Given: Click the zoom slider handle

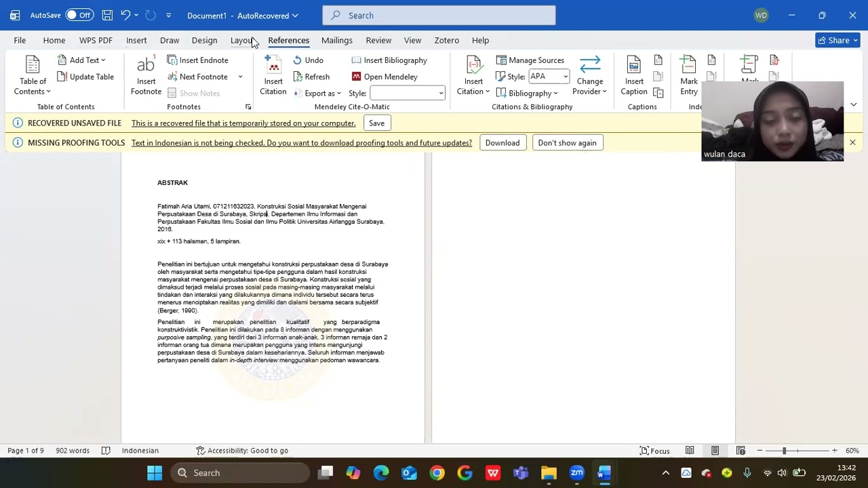Looking at the screenshot, I should click(784, 451).
